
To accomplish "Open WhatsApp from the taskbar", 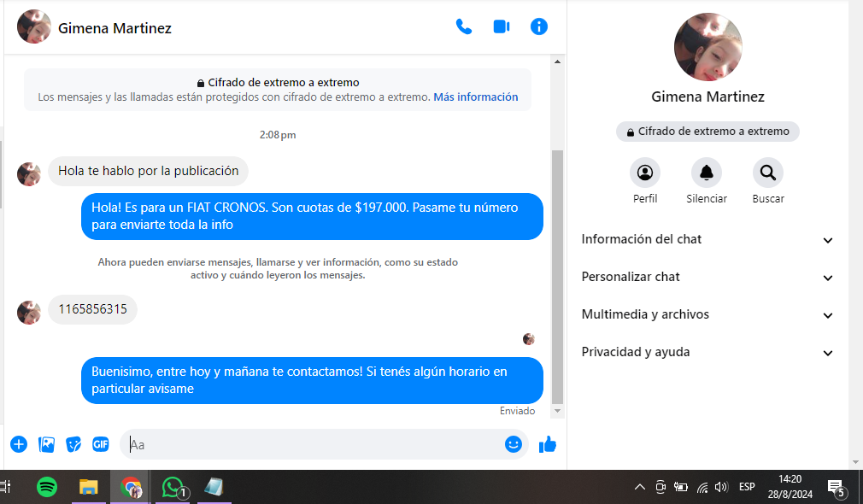I will [173, 488].
